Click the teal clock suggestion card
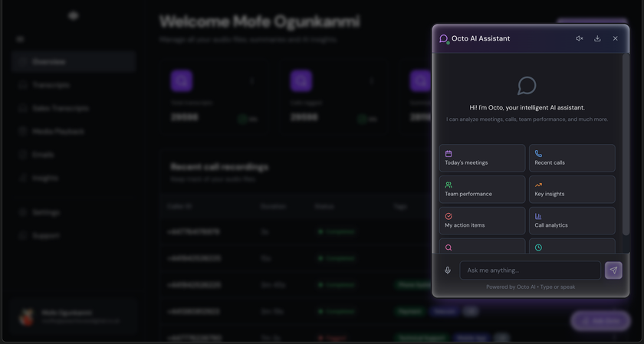Viewport: 644px width, 344px height. [x=572, y=246]
